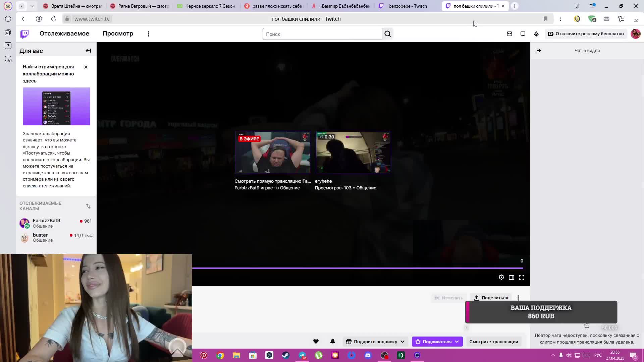Switch to the Вампир Бабанбабанбан tab
Image resolution: width=644 pixels, height=362 pixels.
[x=341, y=6]
